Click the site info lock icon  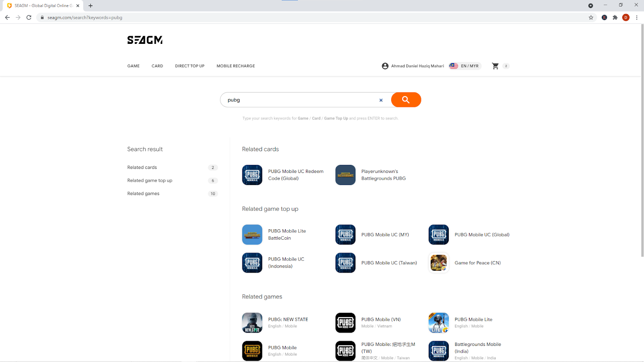click(x=42, y=17)
